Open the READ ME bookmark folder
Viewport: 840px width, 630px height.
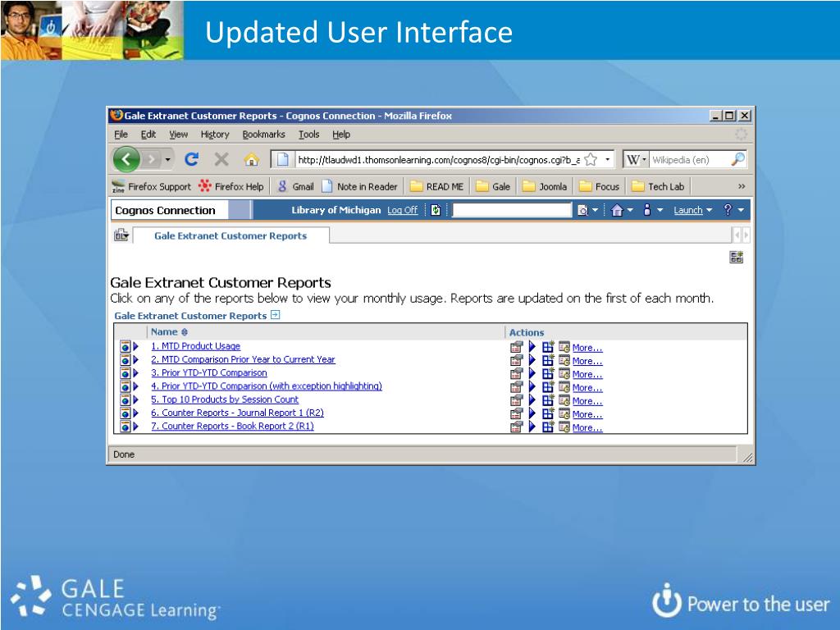click(437, 186)
